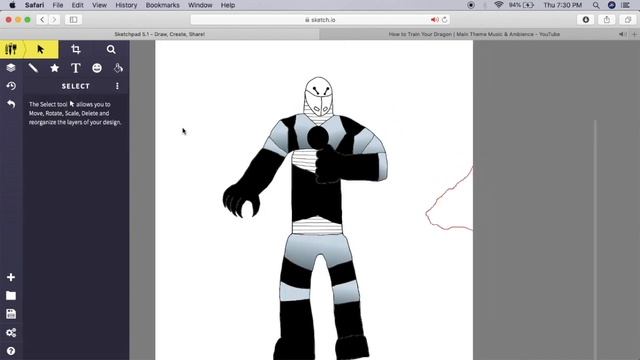Open the Layers panel icon
Viewport: 640px width, 360px height.
click(11, 68)
